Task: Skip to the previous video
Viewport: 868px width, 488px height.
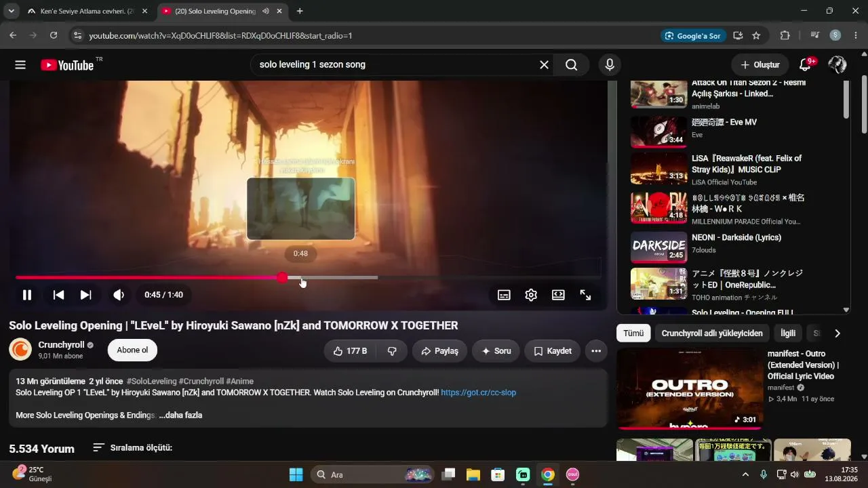Action: click(x=59, y=295)
